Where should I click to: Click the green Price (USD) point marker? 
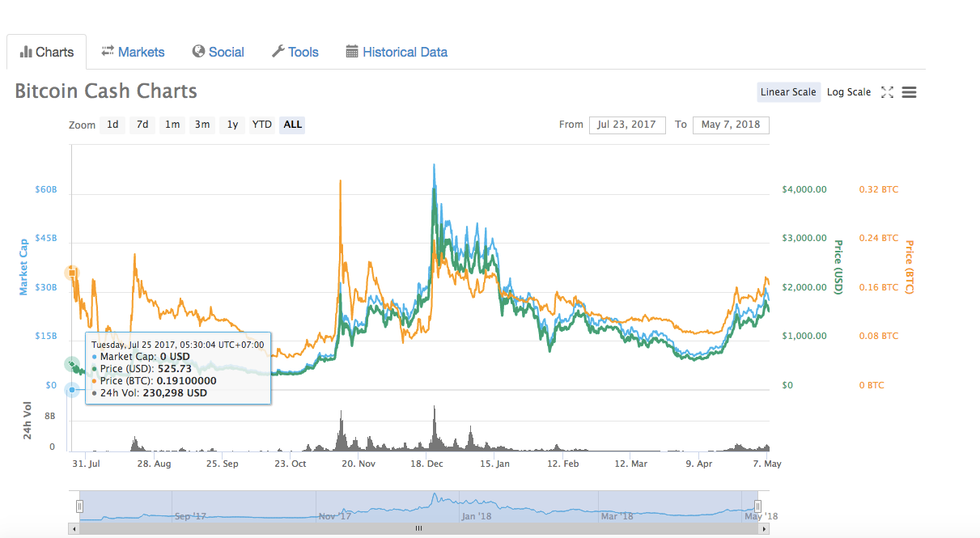(72, 365)
